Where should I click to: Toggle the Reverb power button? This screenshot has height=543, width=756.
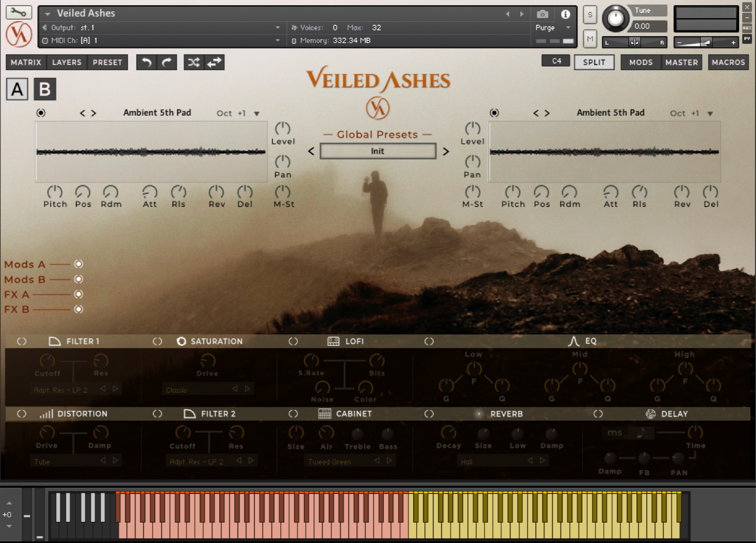click(x=429, y=413)
